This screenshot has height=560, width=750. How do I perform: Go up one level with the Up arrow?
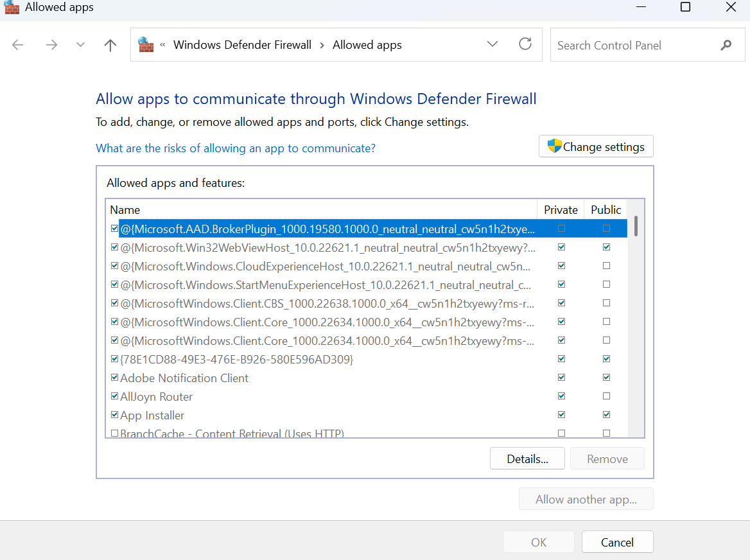coord(110,45)
